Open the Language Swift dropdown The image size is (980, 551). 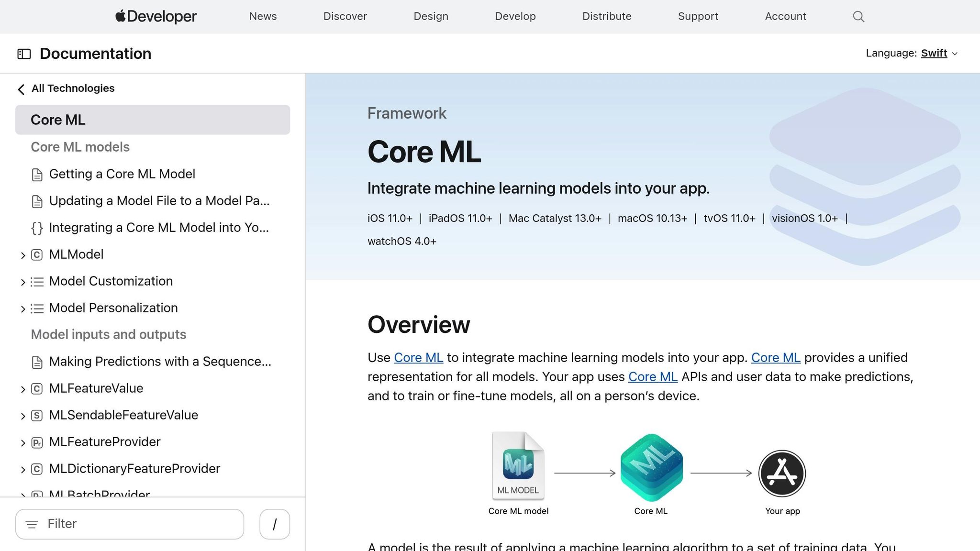(x=939, y=53)
